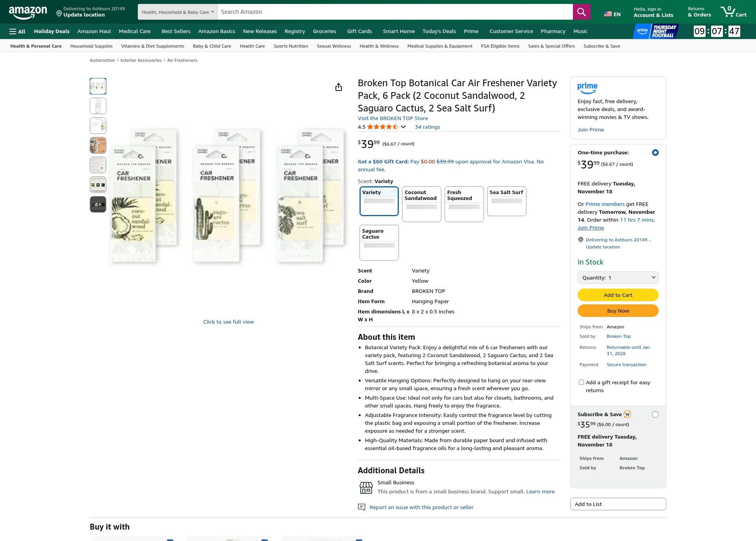Open Today's Deals page
Viewport: 756px width, 541px height.
coord(439,31)
